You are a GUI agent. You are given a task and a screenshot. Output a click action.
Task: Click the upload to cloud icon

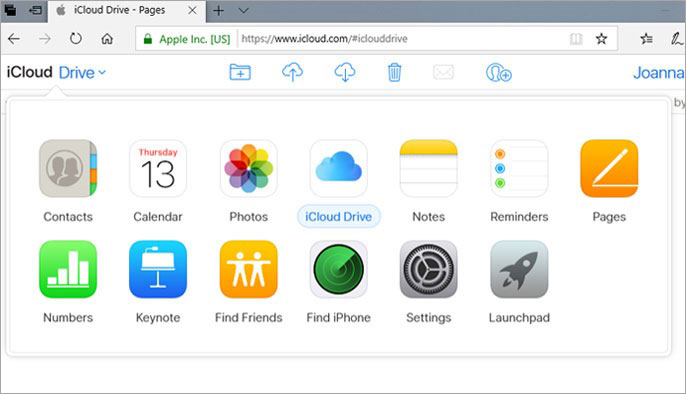292,72
